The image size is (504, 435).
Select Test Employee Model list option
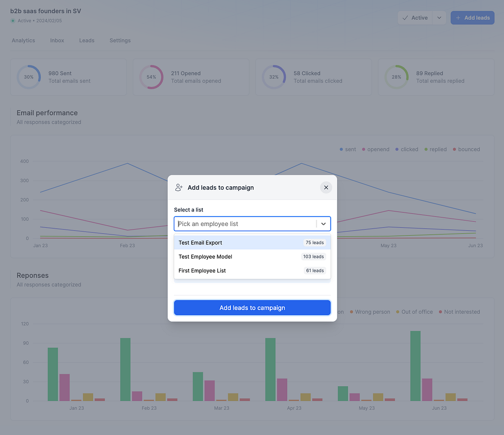pos(253,256)
